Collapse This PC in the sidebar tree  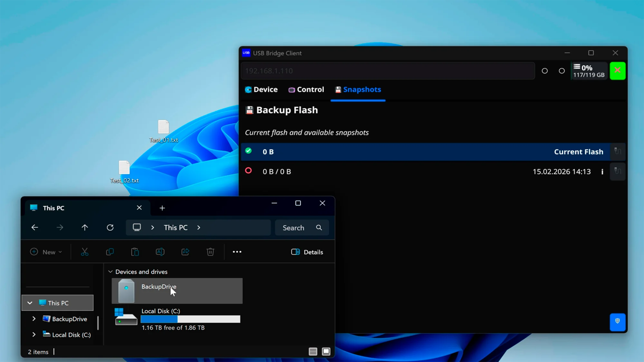coord(30,303)
